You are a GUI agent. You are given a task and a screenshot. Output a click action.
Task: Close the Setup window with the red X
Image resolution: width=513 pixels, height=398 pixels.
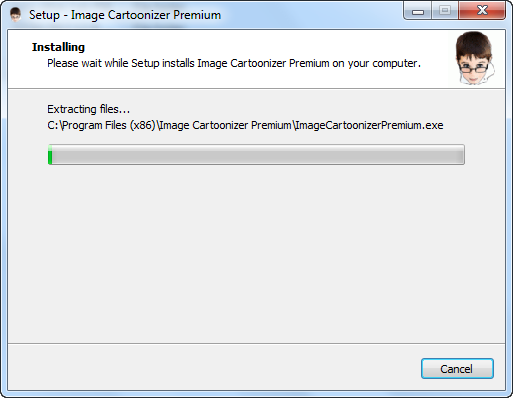click(482, 11)
